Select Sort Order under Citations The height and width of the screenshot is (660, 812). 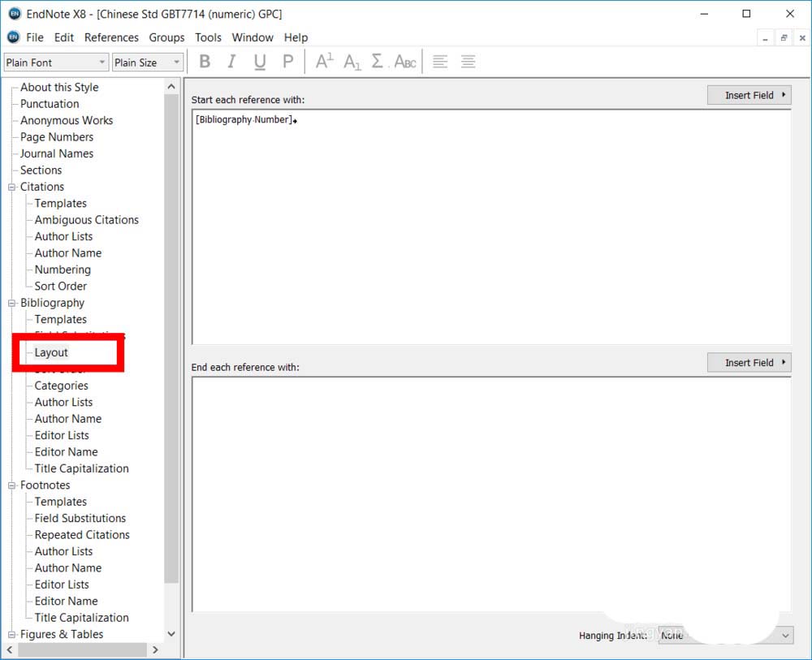(61, 286)
